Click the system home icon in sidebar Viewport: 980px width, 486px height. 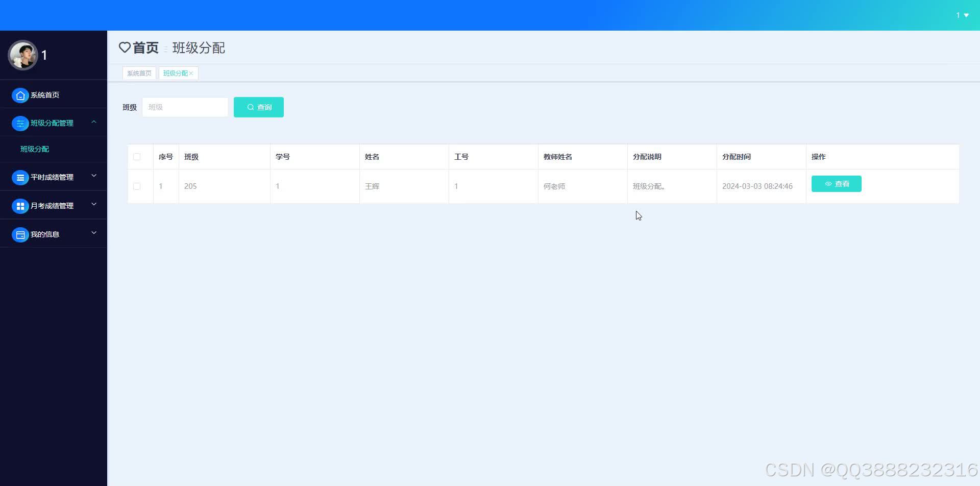tap(20, 95)
